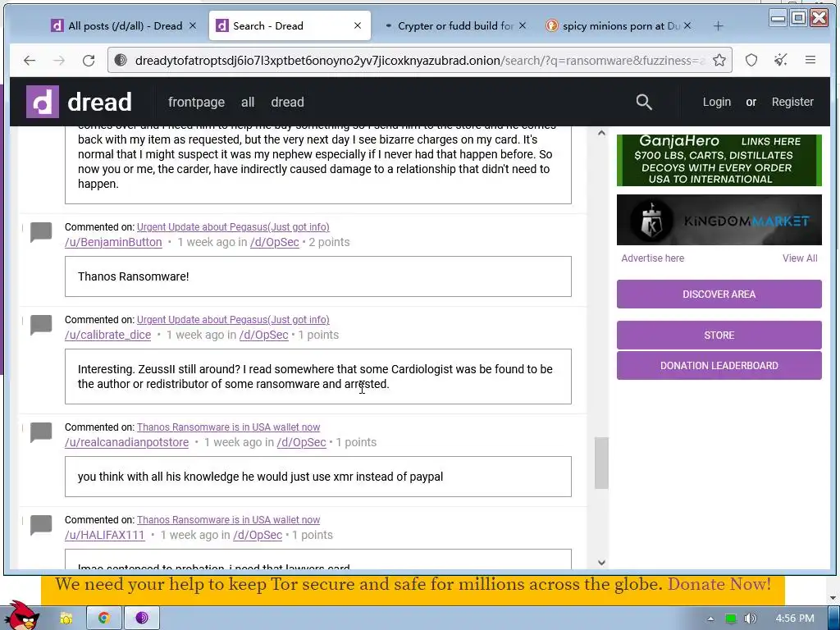Open the Tor shield security level icon

click(751, 61)
